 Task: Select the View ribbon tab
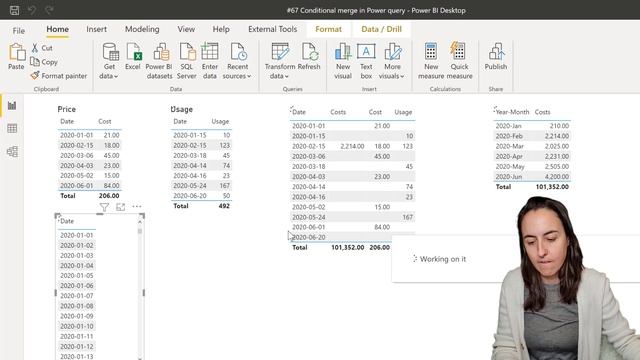pyautogui.click(x=186, y=29)
